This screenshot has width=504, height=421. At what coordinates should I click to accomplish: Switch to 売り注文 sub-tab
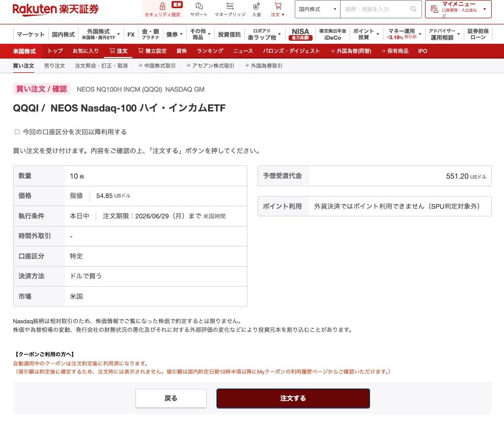tap(54, 66)
